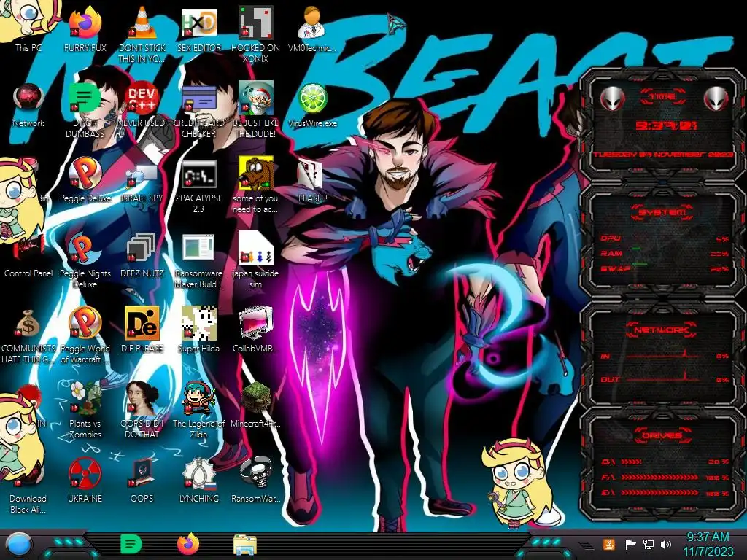This screenshot has height=560, width=747.
Task: Open the Action Center flag tray icon
Action: [630, 545]
